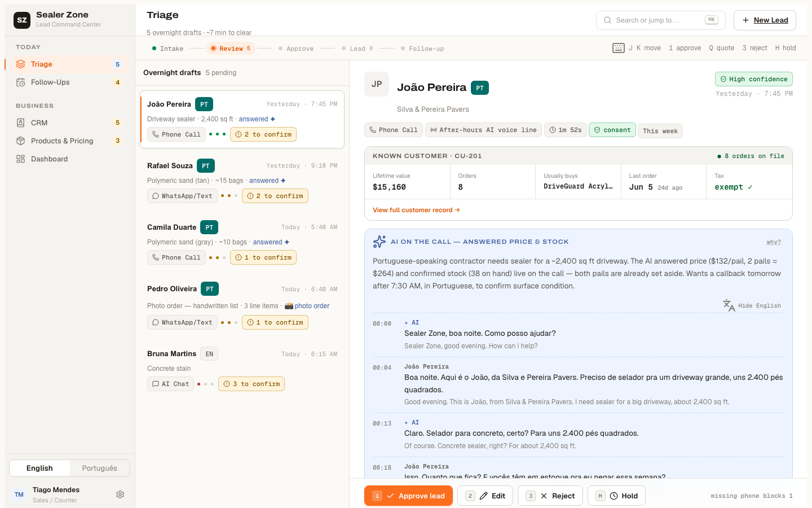Click the This week tag

[660, 131]
